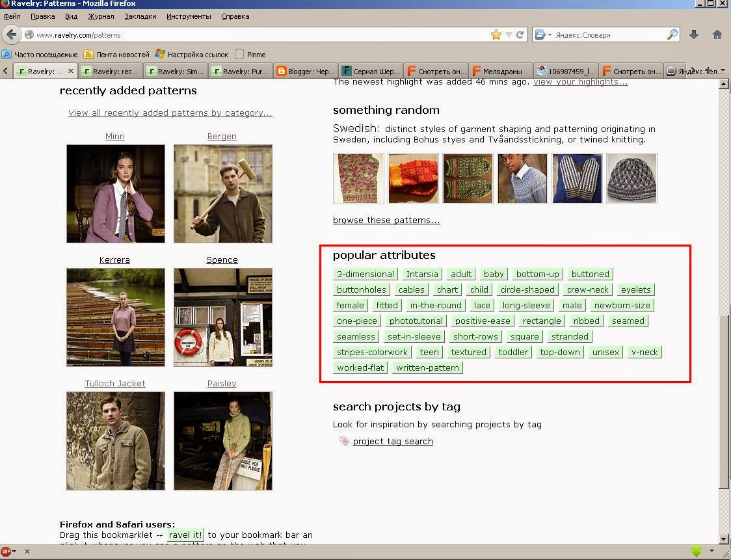
Task: Click the address bar URL field
Action: tap(261, 35)
